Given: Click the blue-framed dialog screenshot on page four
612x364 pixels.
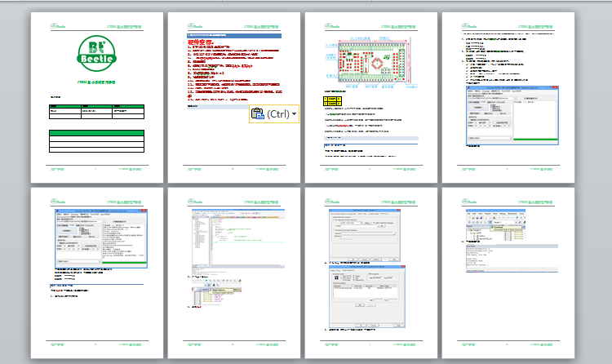Looking at the screenshot, I should click(512, 115).
